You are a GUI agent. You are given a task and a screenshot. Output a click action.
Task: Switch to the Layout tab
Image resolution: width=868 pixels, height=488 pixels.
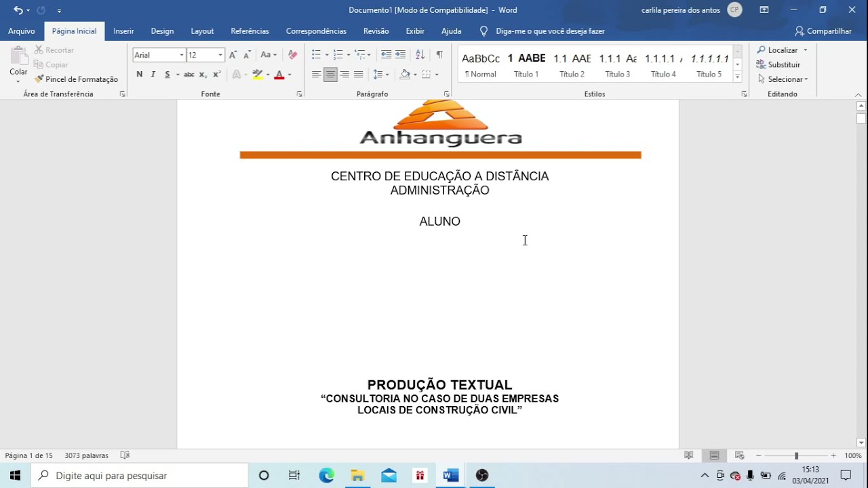click(202, 31)
